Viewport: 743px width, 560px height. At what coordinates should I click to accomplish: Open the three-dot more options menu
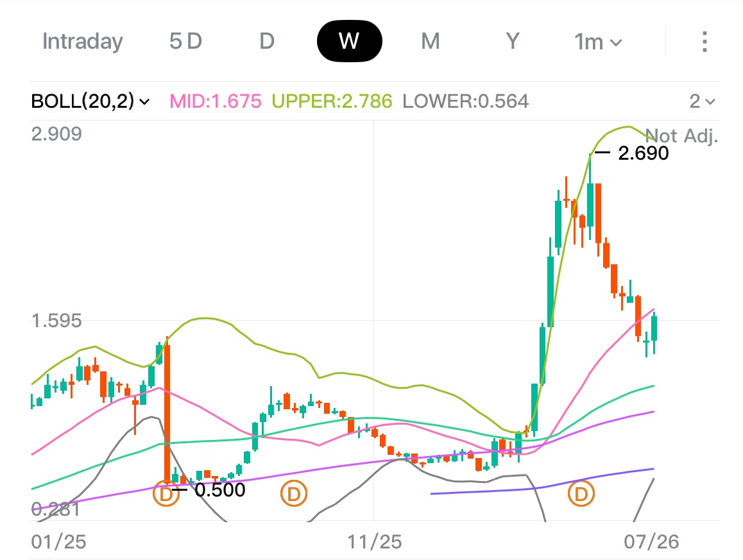click(x=705, y=42)
